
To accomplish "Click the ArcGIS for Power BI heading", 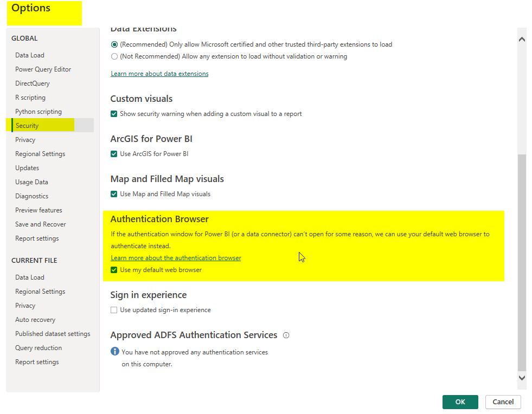I will pos(151,139).
